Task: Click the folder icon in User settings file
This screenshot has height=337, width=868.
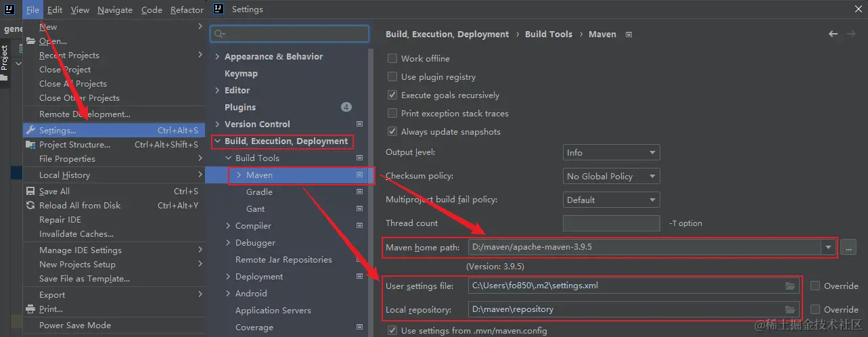Action: (790, 286)
